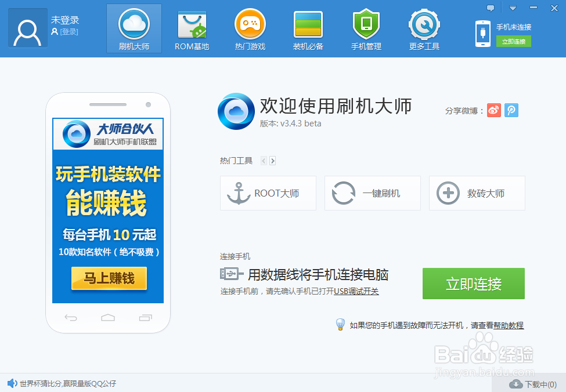This screenshot has height=392, width=566.
Task: Click 分享微博 label
Action: 464,111
